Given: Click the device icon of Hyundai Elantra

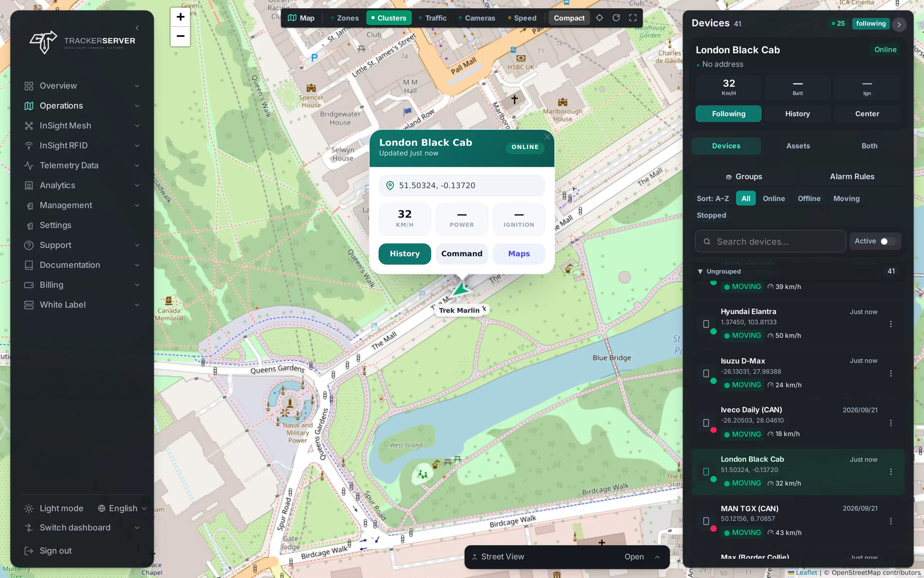Looking at the screenshot, I should click(x=706, y=324).
